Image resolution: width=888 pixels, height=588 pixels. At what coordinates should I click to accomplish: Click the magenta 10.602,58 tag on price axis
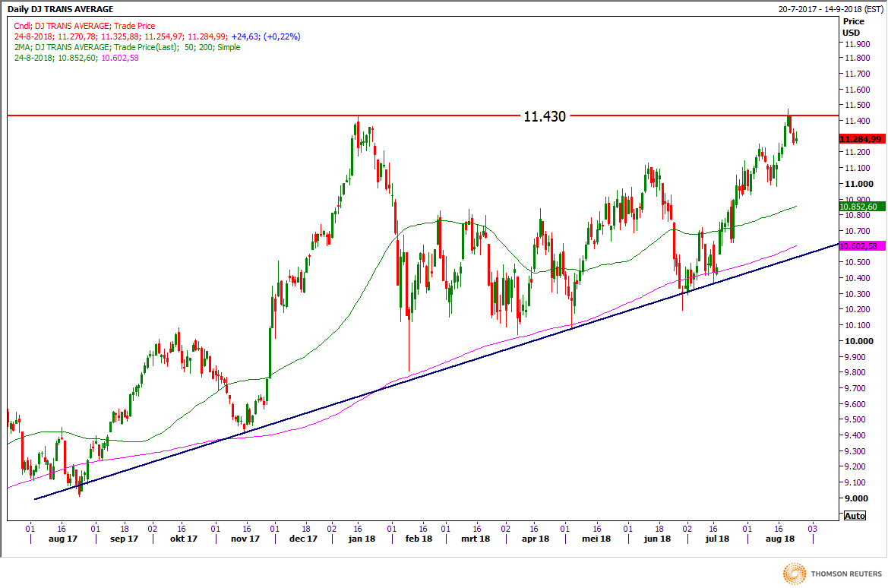coord(861,246)
